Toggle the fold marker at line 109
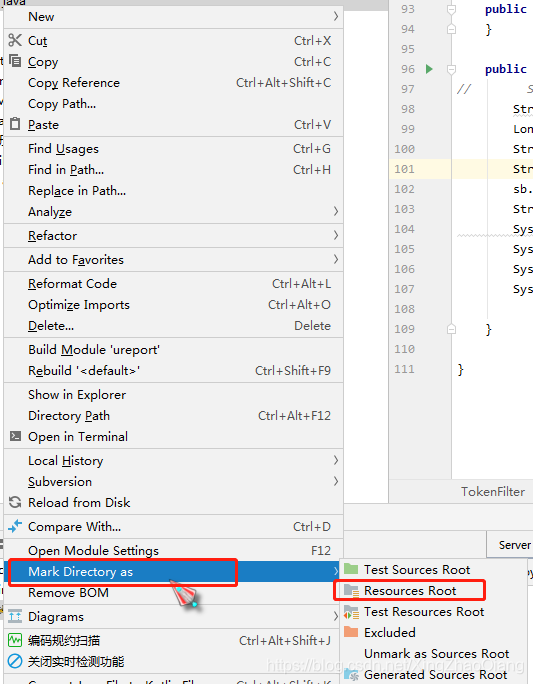Screen dimensions: 533x684 click(x=451, y=329)
